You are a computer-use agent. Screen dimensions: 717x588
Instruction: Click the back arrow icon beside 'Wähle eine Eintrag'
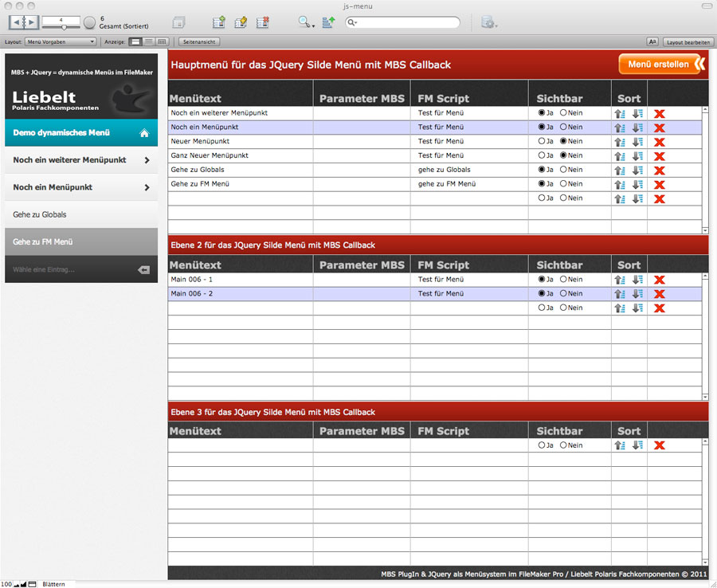click(x=143, y=270)
